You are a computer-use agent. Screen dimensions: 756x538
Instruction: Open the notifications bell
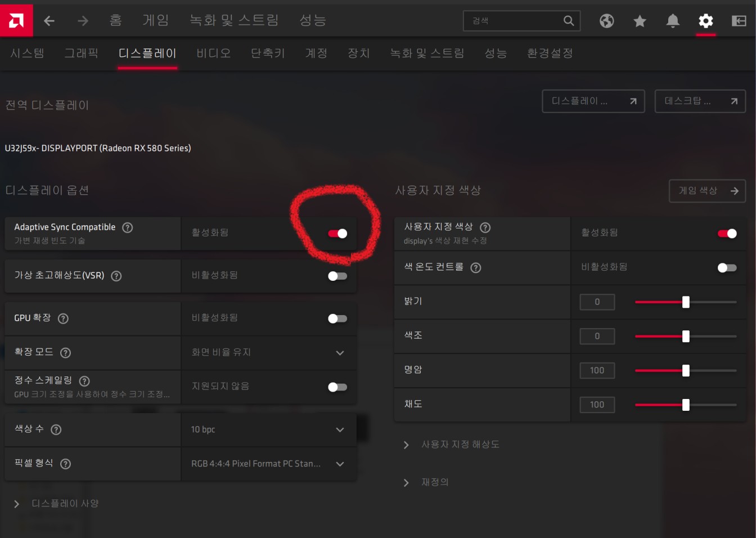tap(673, 20)
